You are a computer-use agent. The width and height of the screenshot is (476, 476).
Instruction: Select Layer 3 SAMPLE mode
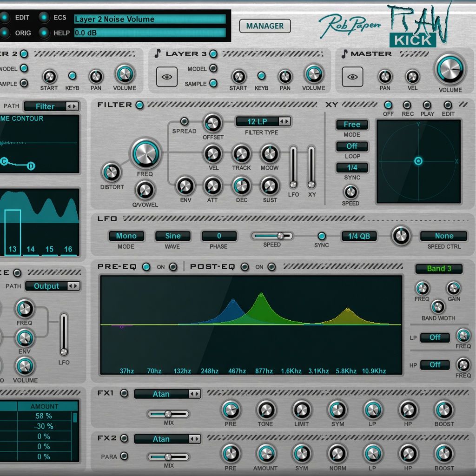pyautogui.click(x=213, y=83)
